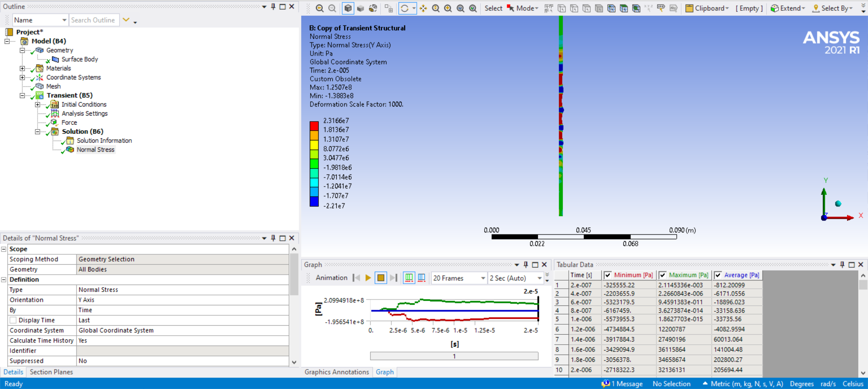Screen dimensions: 868x389
Task: Click the Mode selection arrow icon
Action: 510,8
